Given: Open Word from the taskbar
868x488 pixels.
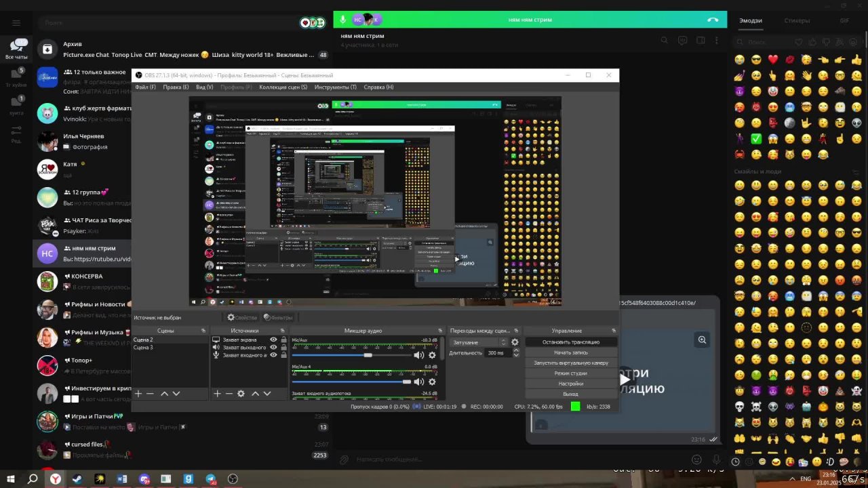Looking at the screenshot, I should (x=122, y=479).
